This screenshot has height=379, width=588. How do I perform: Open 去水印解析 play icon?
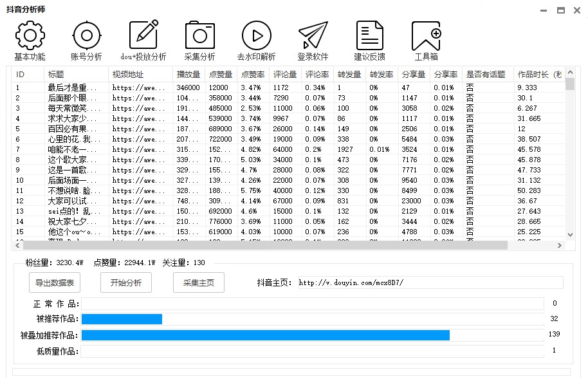(257, 35)
